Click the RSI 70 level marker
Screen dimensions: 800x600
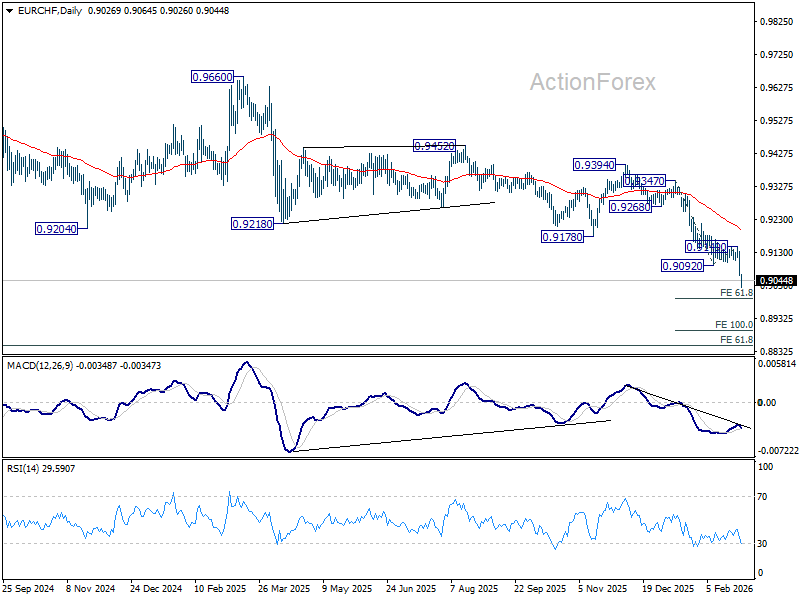coord(762,496)
